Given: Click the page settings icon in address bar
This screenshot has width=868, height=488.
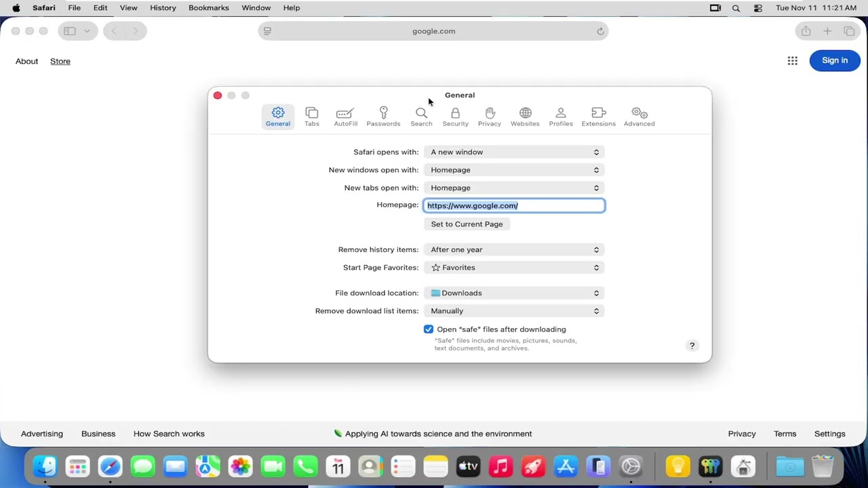Looking at the screenshot, I should 267,31.
